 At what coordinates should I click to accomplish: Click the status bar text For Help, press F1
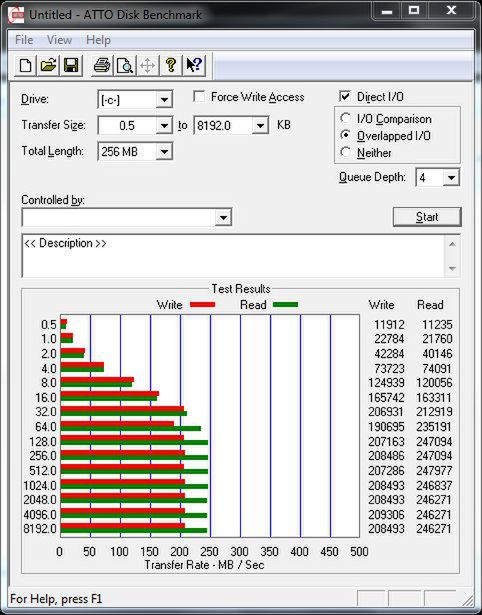[56, 599]
